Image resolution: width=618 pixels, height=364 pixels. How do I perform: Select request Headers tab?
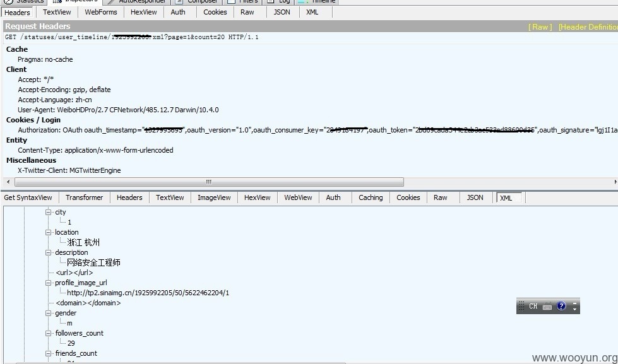[x=17, y=13]
